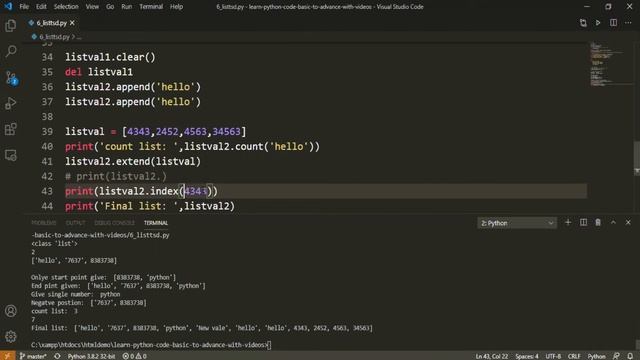Viewport: 640px width, 360px height.
Task: Split the terminal panel
Action: pyautogui.click(x=583, y=222)
